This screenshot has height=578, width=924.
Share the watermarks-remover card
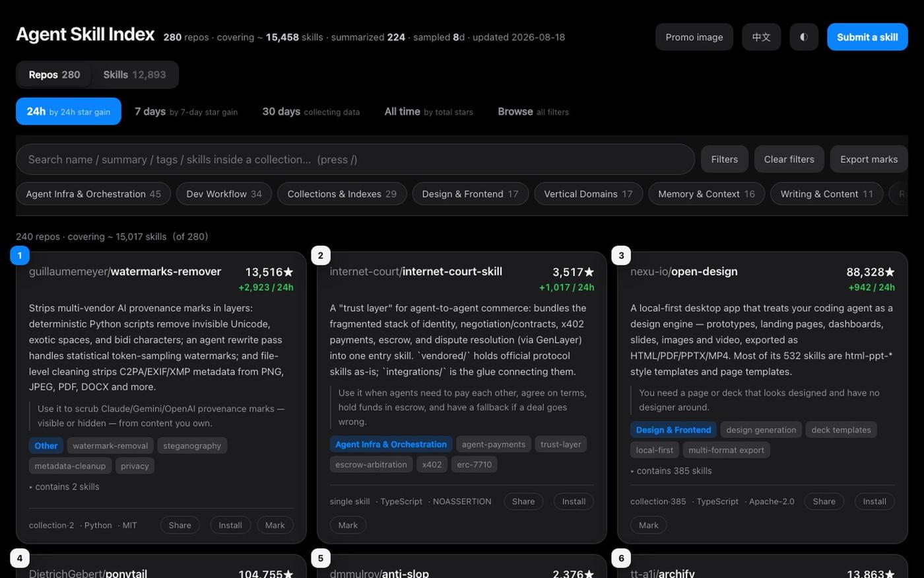pyautogui.click(x=180, y=525)
